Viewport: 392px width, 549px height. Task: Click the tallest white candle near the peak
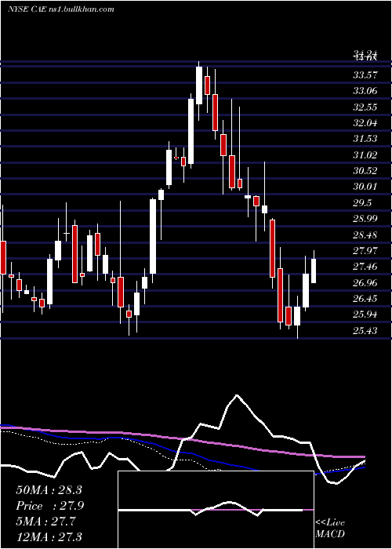(x=191, y=131)
